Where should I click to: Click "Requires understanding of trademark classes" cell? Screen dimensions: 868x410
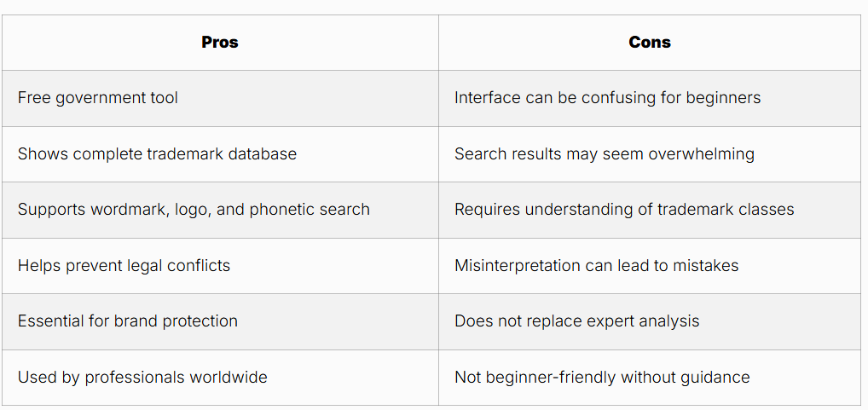tap(623, 210)
